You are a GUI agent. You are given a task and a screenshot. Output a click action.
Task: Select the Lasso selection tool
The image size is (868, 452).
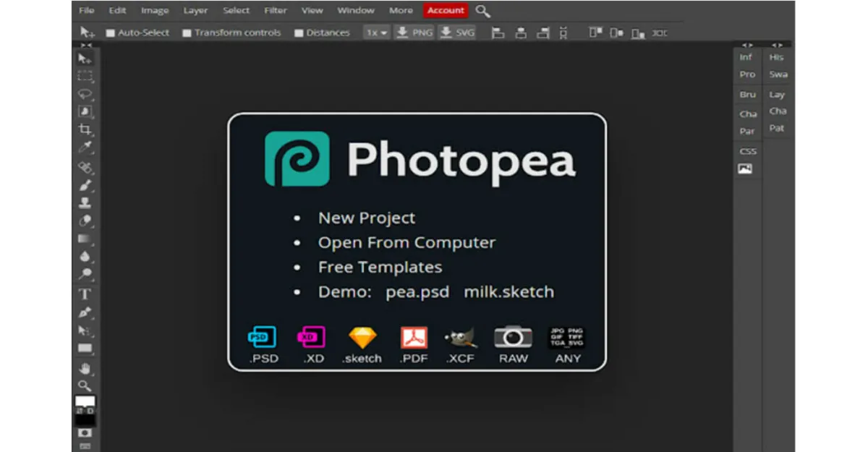tap(85, 94)
